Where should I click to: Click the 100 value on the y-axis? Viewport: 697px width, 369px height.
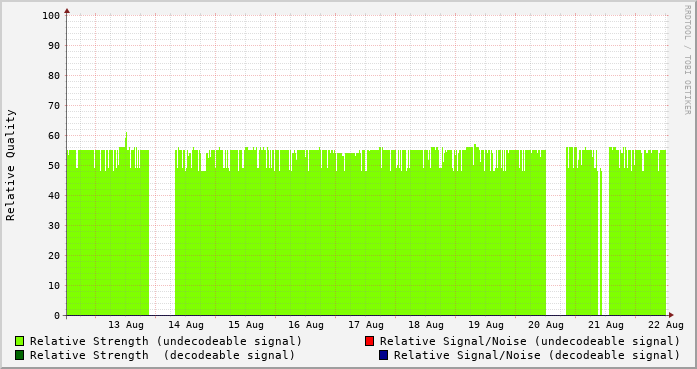(51, 16)
